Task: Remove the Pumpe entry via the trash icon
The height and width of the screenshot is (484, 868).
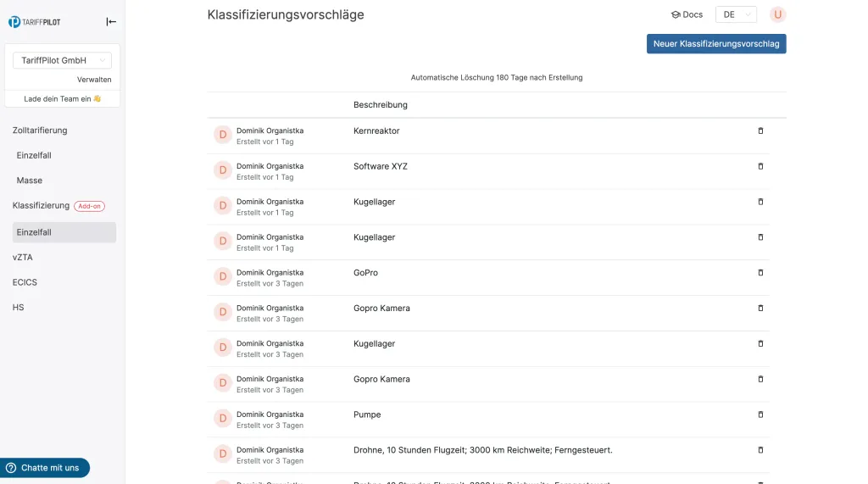Action: [760, 414]
